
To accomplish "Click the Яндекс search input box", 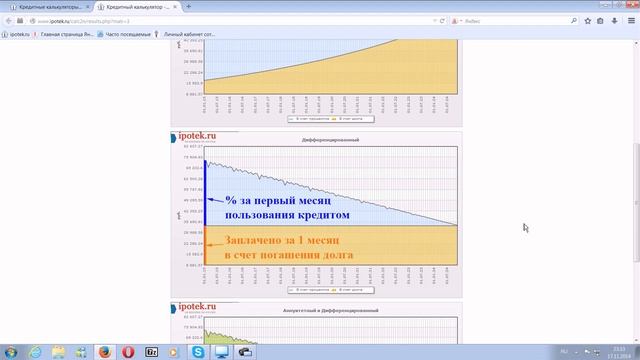I will pos(516,21).
